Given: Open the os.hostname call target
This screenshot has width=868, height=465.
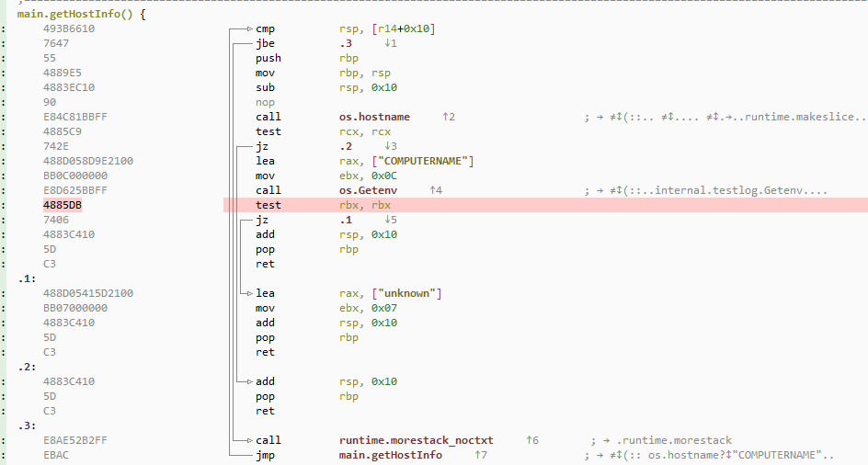Looking at the screenshot, I should point(374,117).
